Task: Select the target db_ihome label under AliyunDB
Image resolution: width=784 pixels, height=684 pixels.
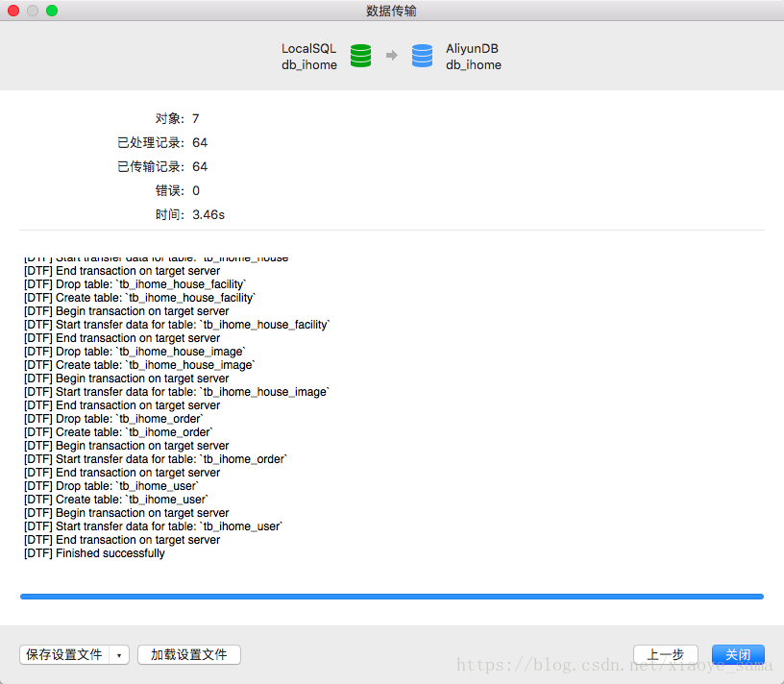Action: coord(474,65)
